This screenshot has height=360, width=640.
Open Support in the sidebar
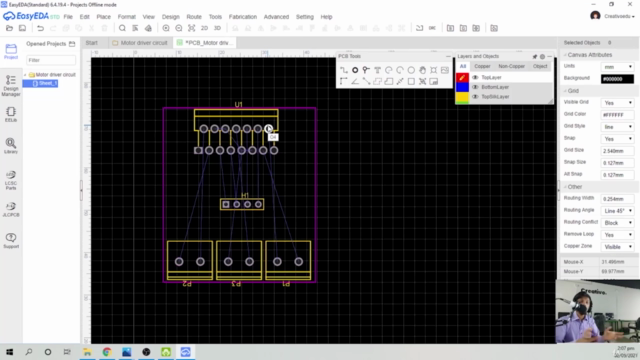pyautogui.click(x=11, y=240)
